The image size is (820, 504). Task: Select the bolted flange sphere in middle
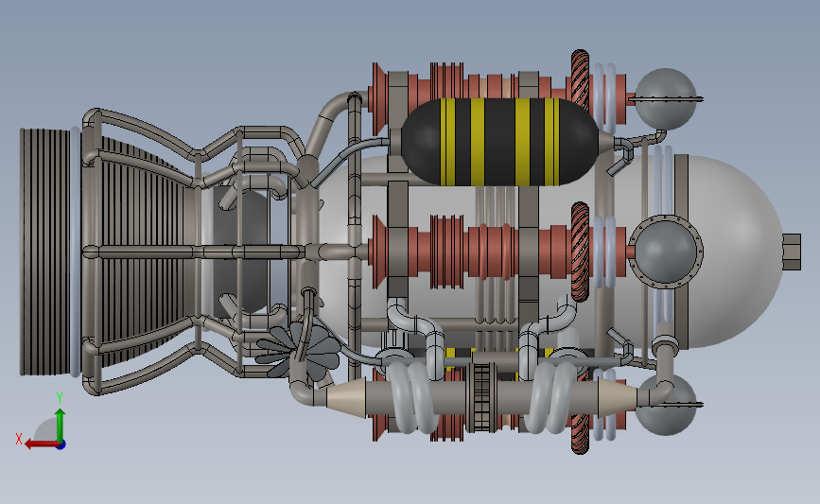coord(666,252)
